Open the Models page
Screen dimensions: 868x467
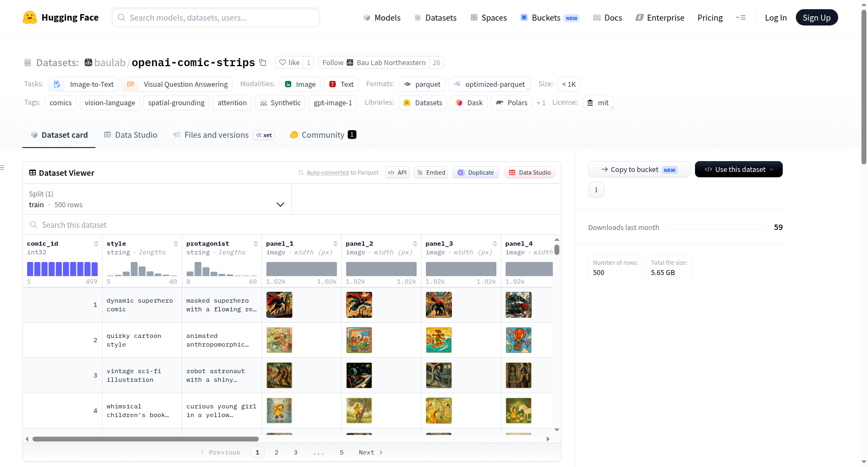coord(382,17)
